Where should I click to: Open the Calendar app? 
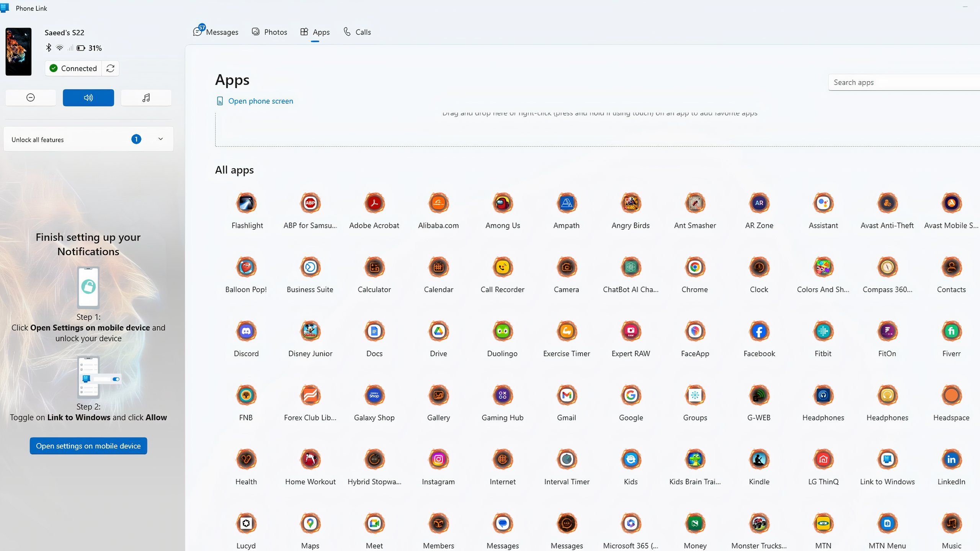[439, 267]
